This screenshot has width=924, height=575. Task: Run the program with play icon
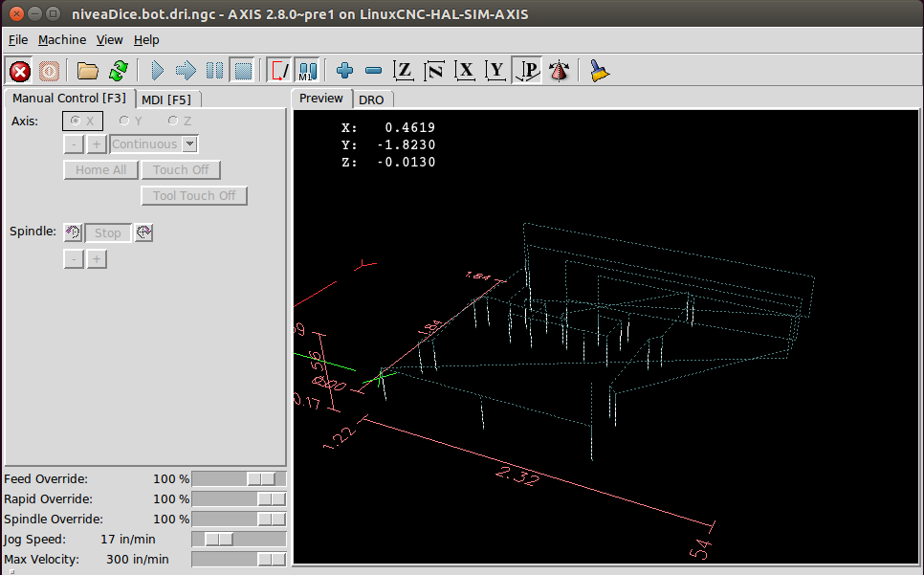[x=157, y=72]
